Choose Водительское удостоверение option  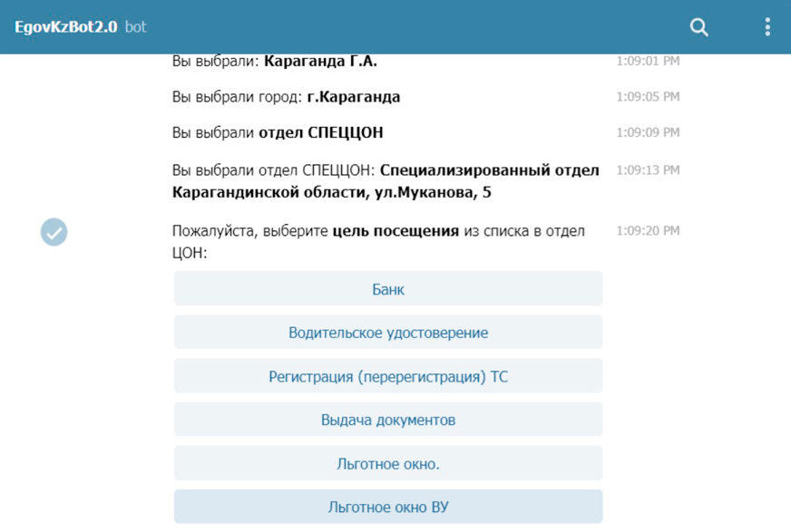point(388,333)
